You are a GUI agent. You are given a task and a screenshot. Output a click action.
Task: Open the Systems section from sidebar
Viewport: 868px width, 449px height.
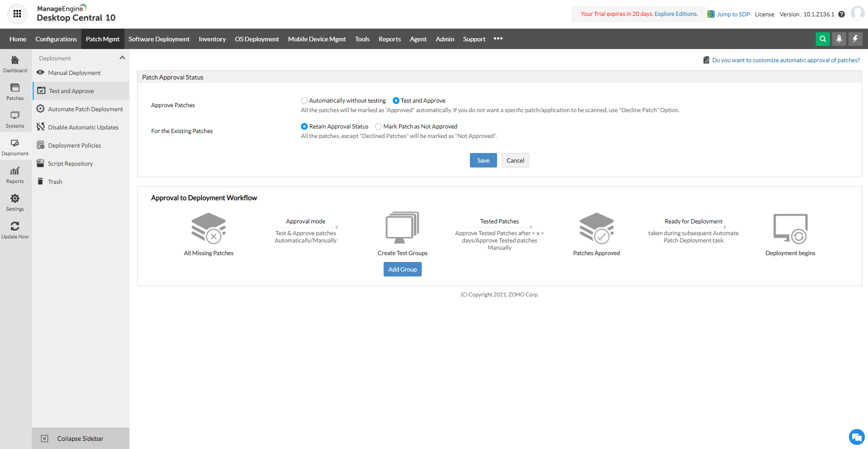(x=15, y=119)
